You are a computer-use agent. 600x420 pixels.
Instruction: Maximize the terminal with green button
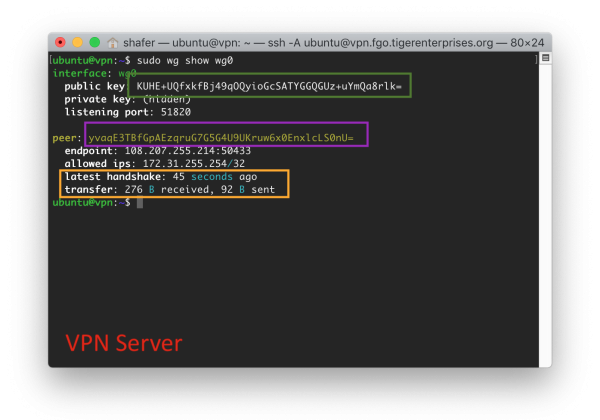(95, 42)
